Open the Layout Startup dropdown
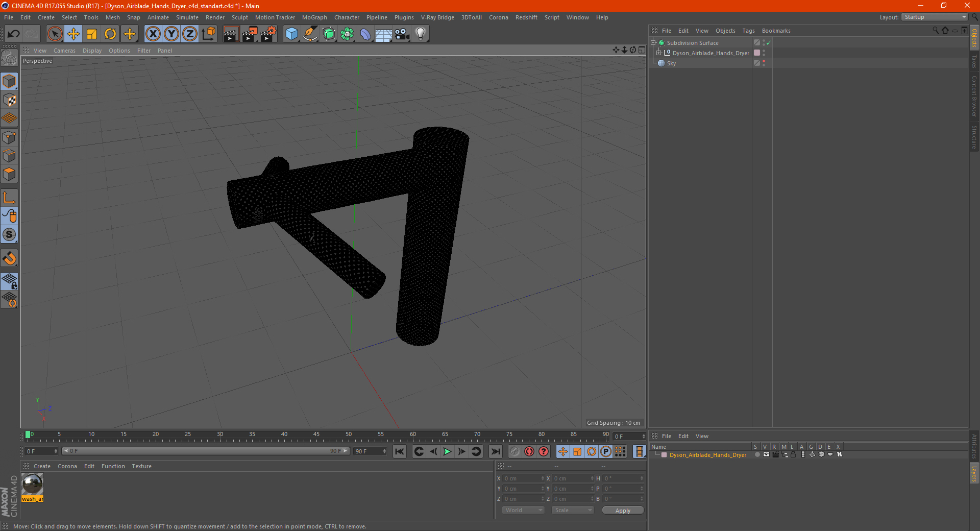The width and height of the screenshot is (980, 531). point(935,17)
